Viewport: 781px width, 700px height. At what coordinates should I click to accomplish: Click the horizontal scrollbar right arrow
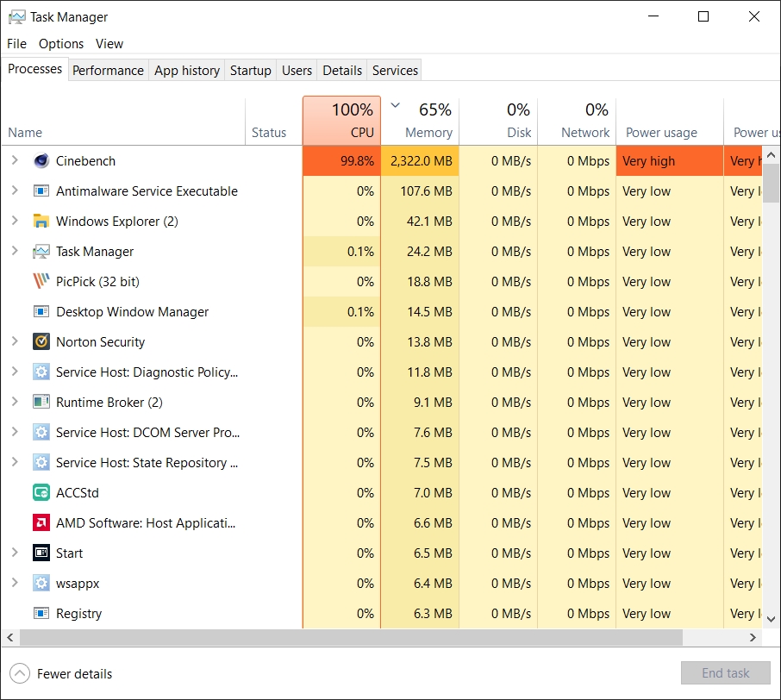tap(753, 637)
